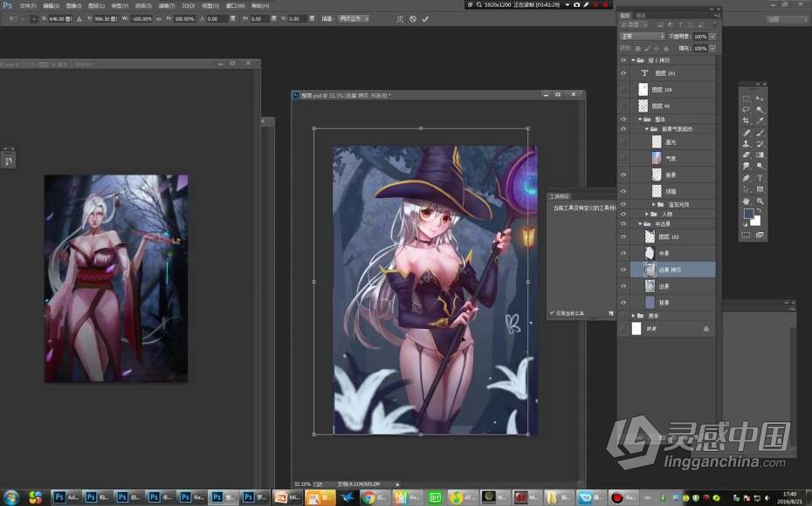Filter layers by type (T) icon

tap(680, 24)
